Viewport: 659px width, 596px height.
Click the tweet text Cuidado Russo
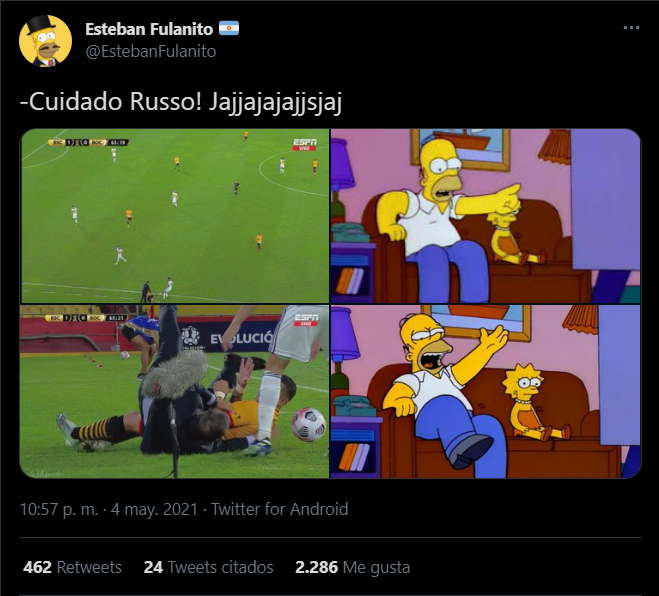[181, 101]
